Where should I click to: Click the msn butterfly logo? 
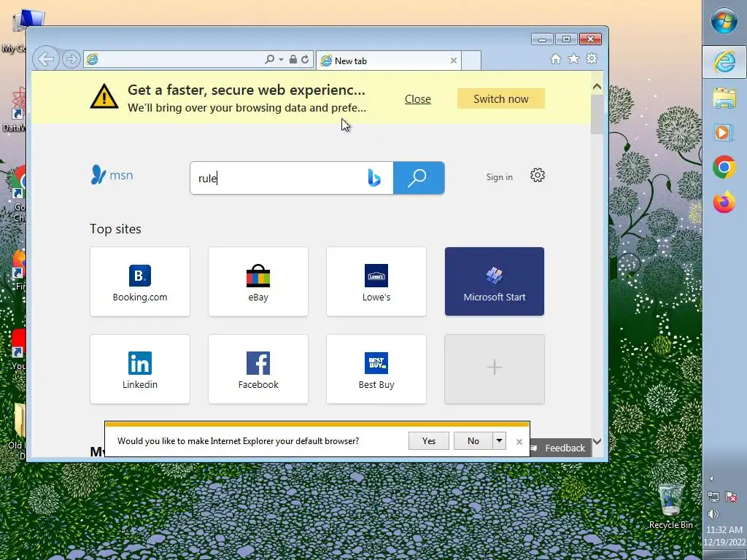pyautogui.click(x=112, y=175)
